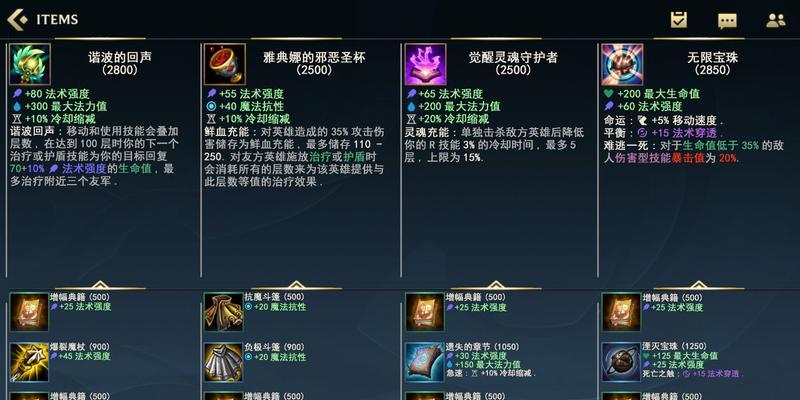
Task: Click the 雅典娜的邪恶圣杯 (2500) item title
Action: pyautogui.click(x=314, y=64)
